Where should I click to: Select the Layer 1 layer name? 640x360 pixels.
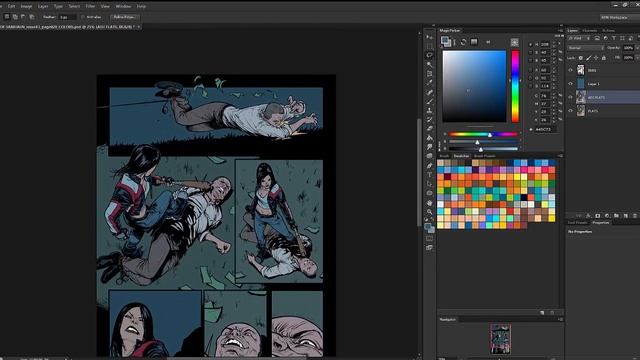[x=593, y=84]
